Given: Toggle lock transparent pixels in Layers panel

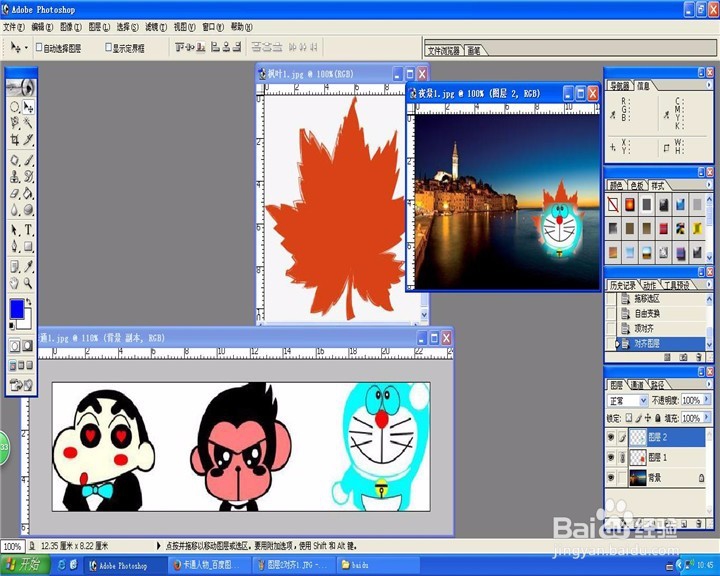Looking at the screenshot, I should (629, 418).
